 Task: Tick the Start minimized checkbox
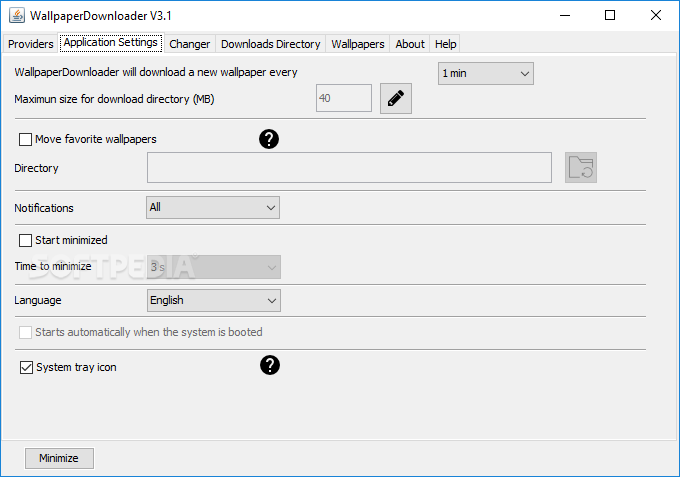coord(25,240)
